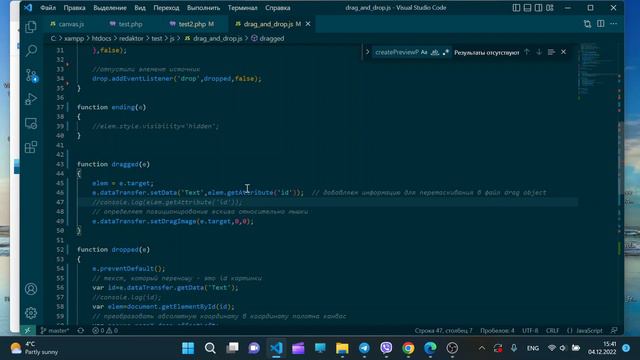Open the Вид menu
This screenshot has width=640, height=360.
[x=140, y=8]
